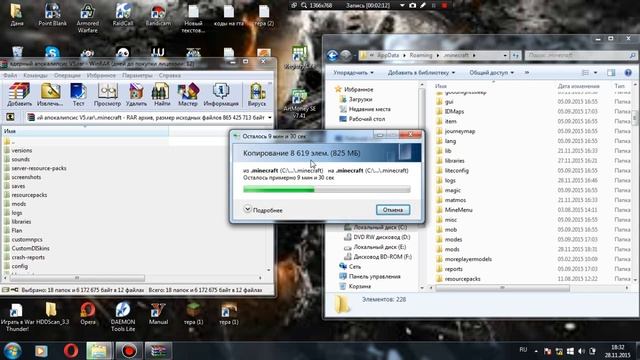Open WinRAR archive path dropdown
Screen dimensions: 640x360
tap(269, 118)
